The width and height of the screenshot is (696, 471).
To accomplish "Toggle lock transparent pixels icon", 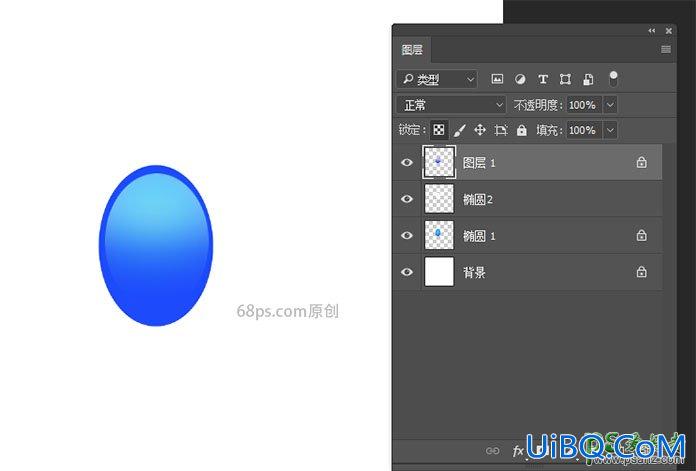I will 439,130.
